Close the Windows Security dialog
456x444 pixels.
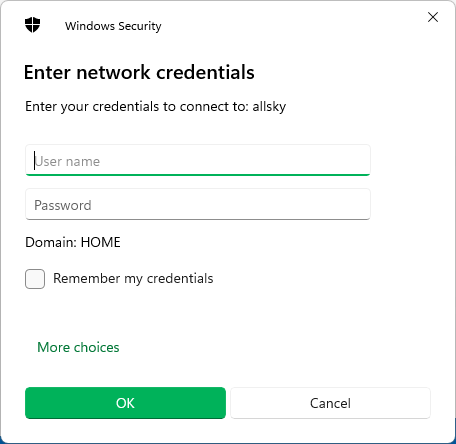(433, 17)
